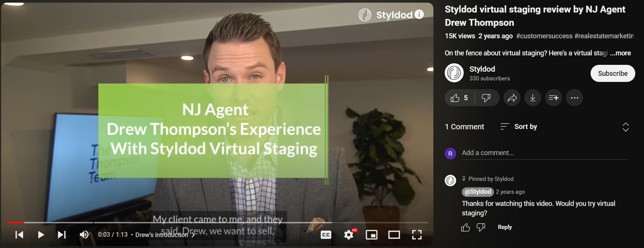
Task: Share this video
Action: (x=512, y=98)
